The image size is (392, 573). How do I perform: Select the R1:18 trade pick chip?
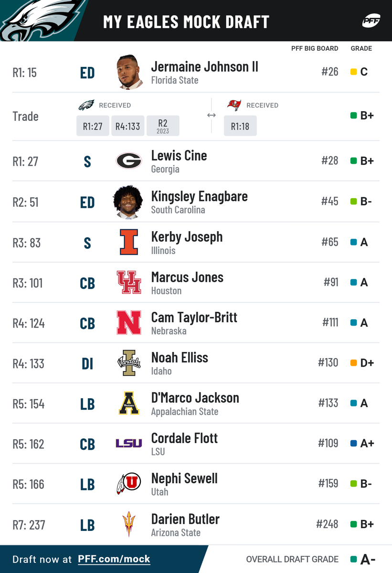click(240, 127)
